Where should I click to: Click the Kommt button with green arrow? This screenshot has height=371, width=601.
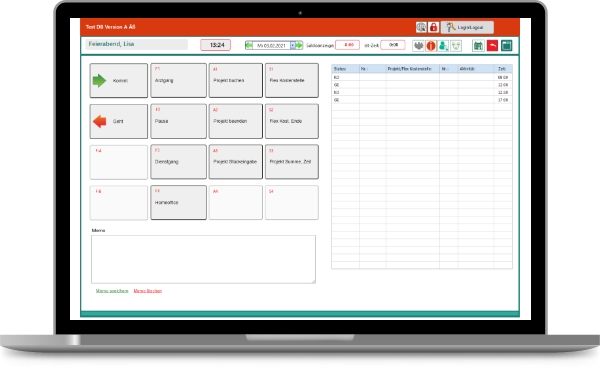[119, 80]
